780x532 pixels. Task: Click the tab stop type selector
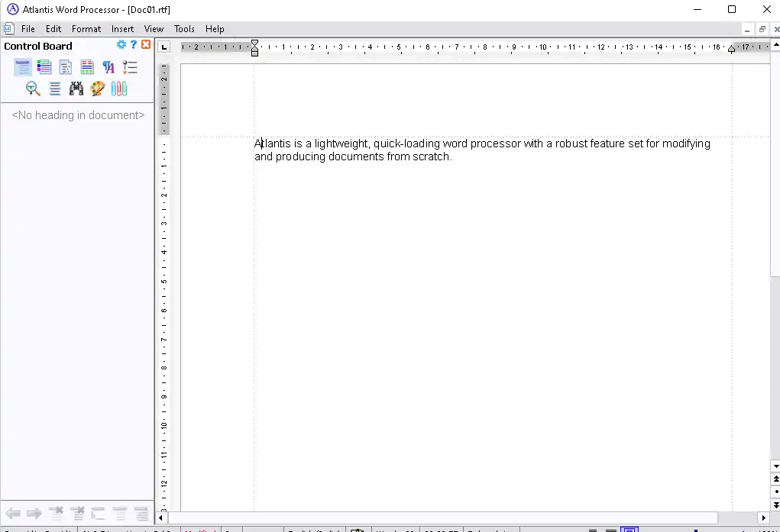pyautogui.click(x=163, y=47)
